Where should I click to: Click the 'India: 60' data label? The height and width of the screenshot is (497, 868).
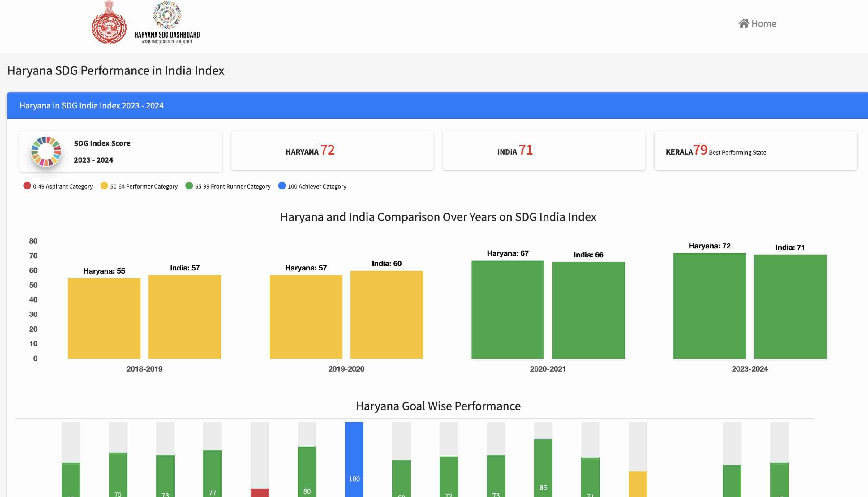(387, 264)
